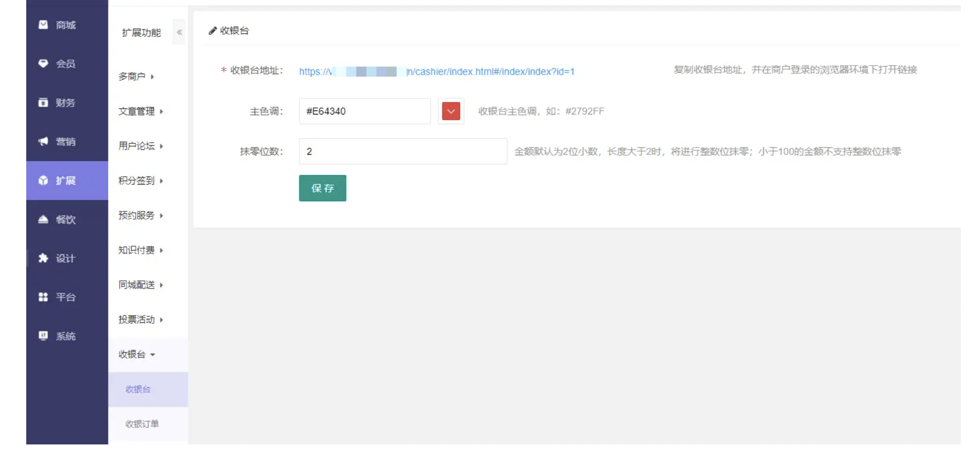This screenshot has width=980, height=452.
Task: Expand the 用户论坛 submenu
Action: click(x=141, y=146)
